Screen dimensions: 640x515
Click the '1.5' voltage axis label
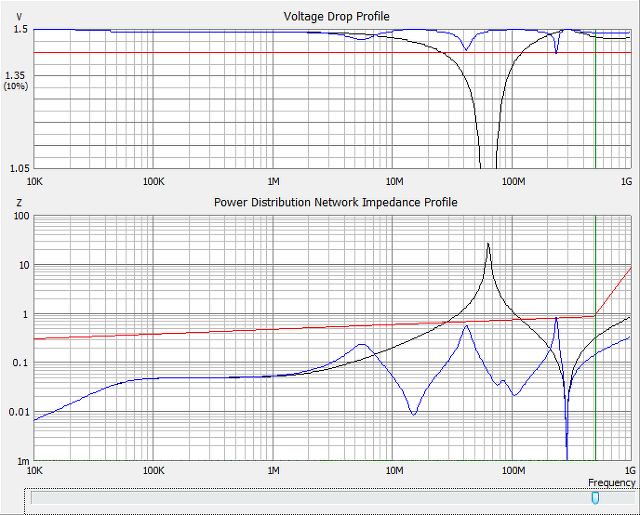[x=20, y=29]
